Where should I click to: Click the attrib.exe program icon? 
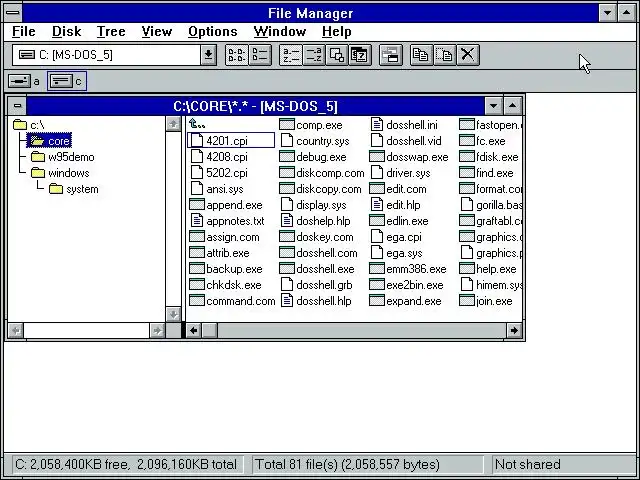pyautogui.click(x=197, y=253)
